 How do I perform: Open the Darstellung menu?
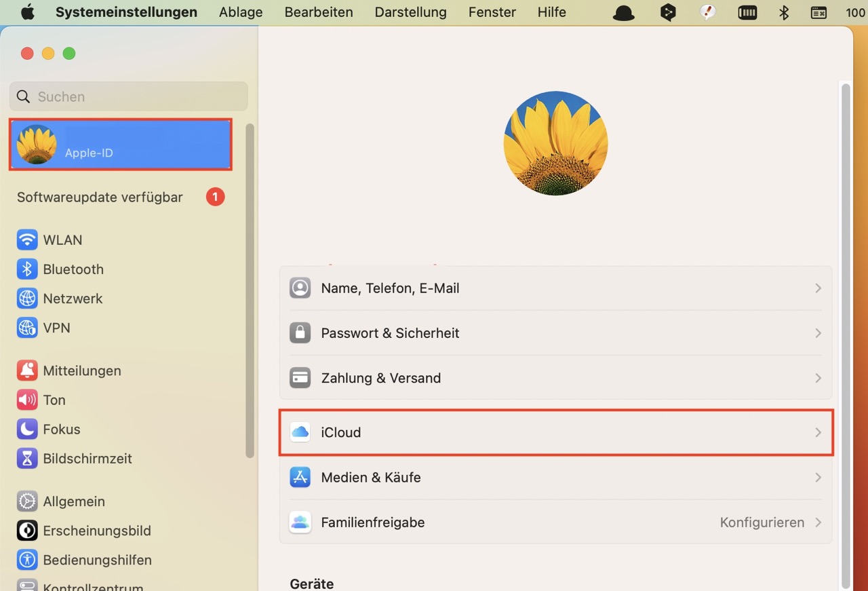pyautogui.click(x=410, y=12)
